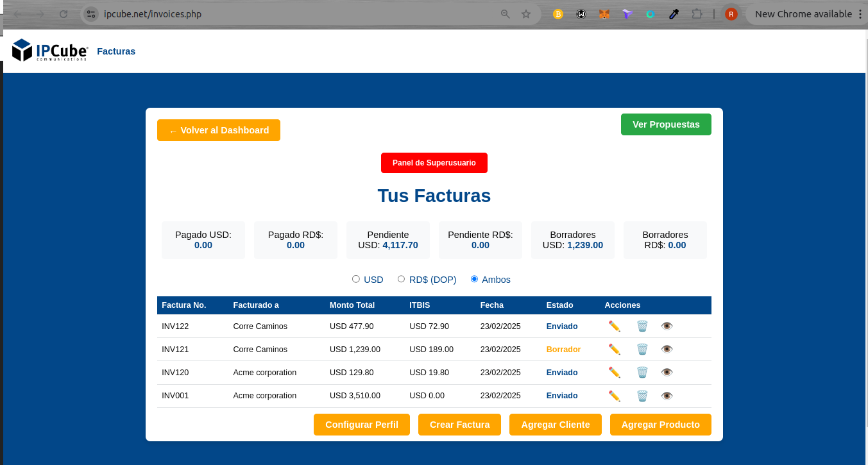The image size is (868, 465).
Task: Select the USD currency radio button
Action: pos(356,279)
